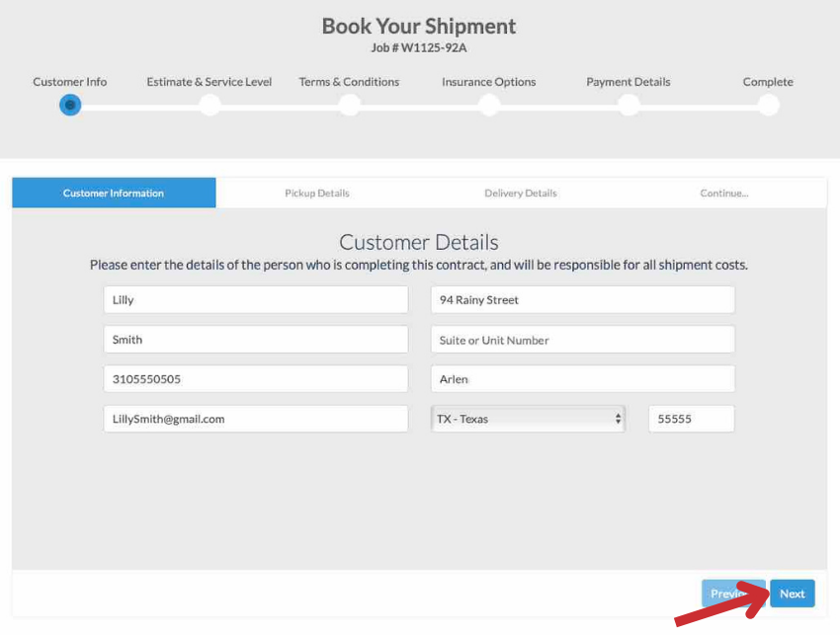Click the Estimate & Service Level step circle
Screen dimensions: 840x635
210,105
